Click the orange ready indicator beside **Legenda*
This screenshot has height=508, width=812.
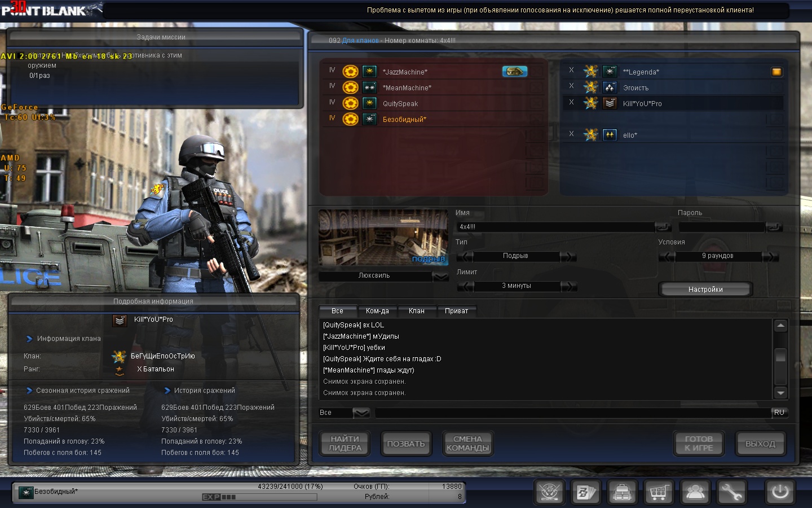click(x=776, y=72)
